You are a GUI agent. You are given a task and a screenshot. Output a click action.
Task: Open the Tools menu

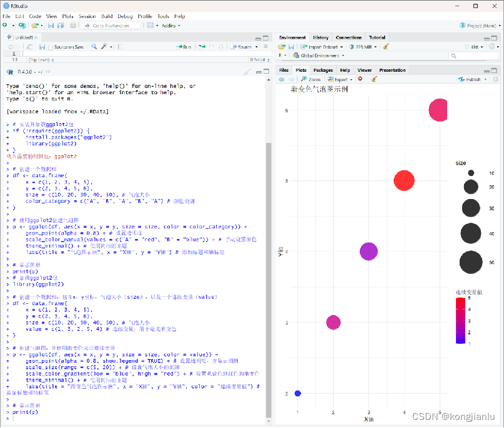point(163,16)
